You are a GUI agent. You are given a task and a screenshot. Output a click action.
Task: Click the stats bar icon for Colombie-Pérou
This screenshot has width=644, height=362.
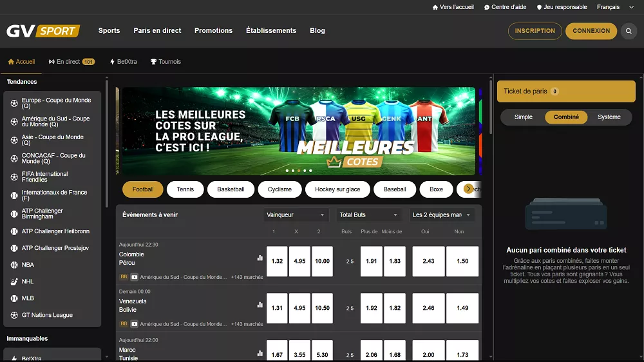click(x=260, y=258)
